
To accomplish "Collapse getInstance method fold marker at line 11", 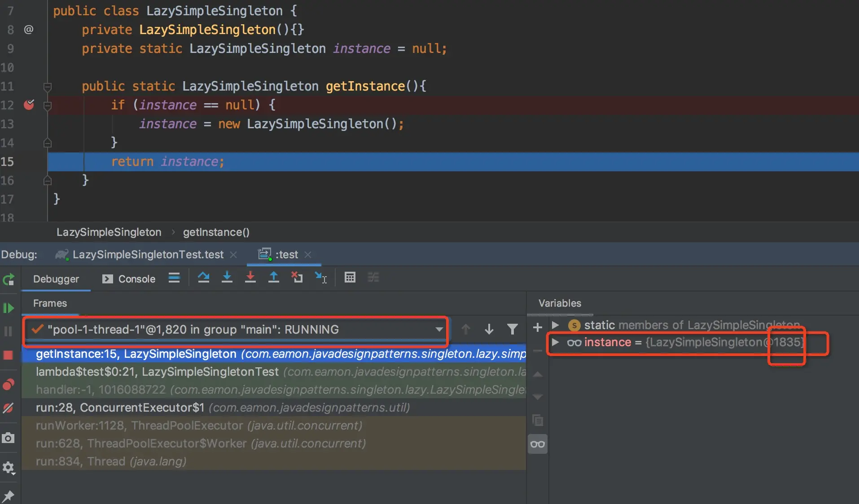I will [47, 86].
